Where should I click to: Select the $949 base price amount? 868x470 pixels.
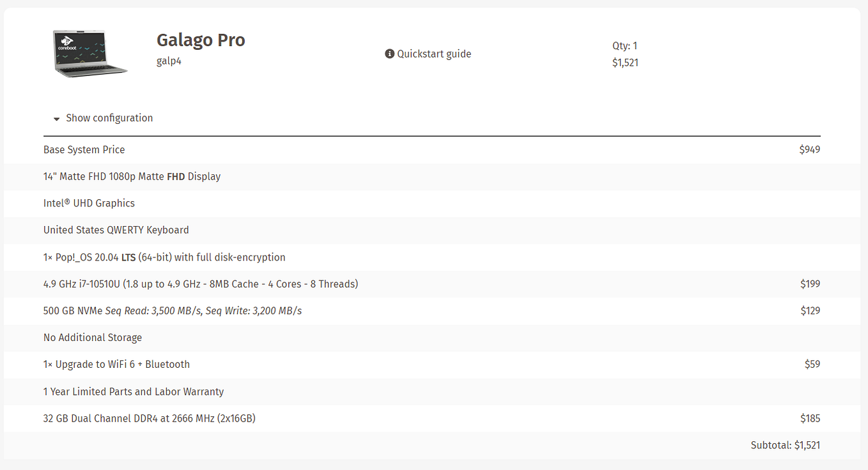pos(810,150)
